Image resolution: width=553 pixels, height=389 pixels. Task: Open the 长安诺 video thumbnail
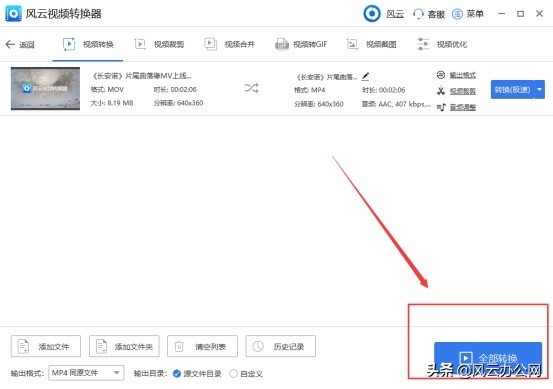click(x=45, y=89)
